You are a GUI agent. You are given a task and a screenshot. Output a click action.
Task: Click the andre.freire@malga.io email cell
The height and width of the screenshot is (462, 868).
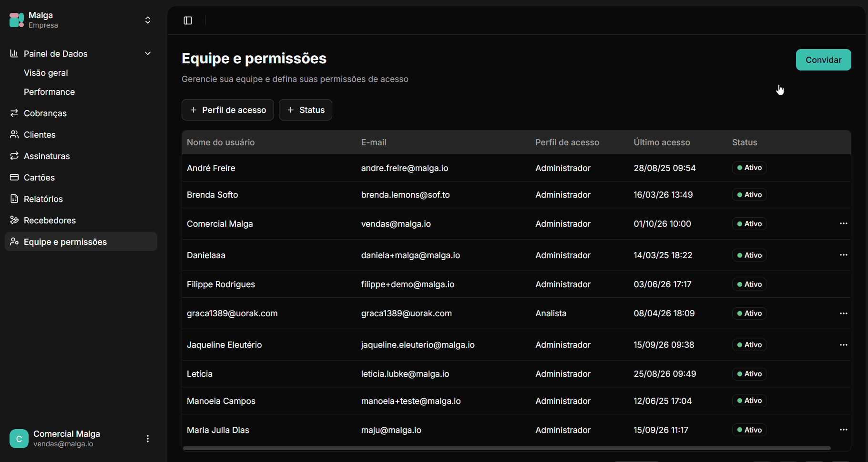click(405, 168)
